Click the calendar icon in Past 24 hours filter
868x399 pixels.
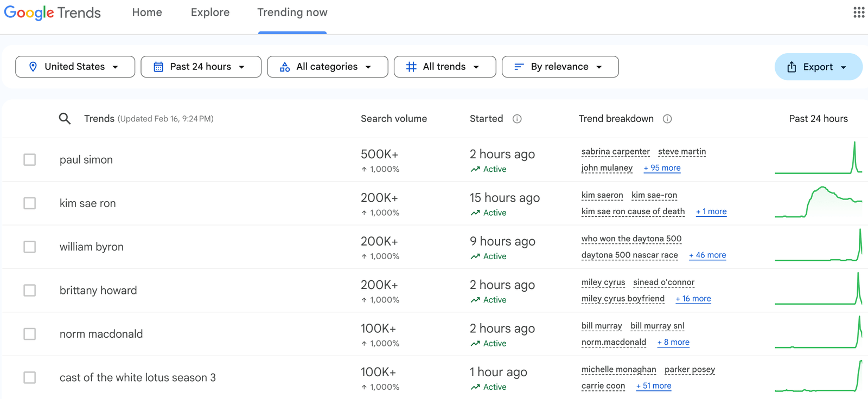[x=158, y=67]
